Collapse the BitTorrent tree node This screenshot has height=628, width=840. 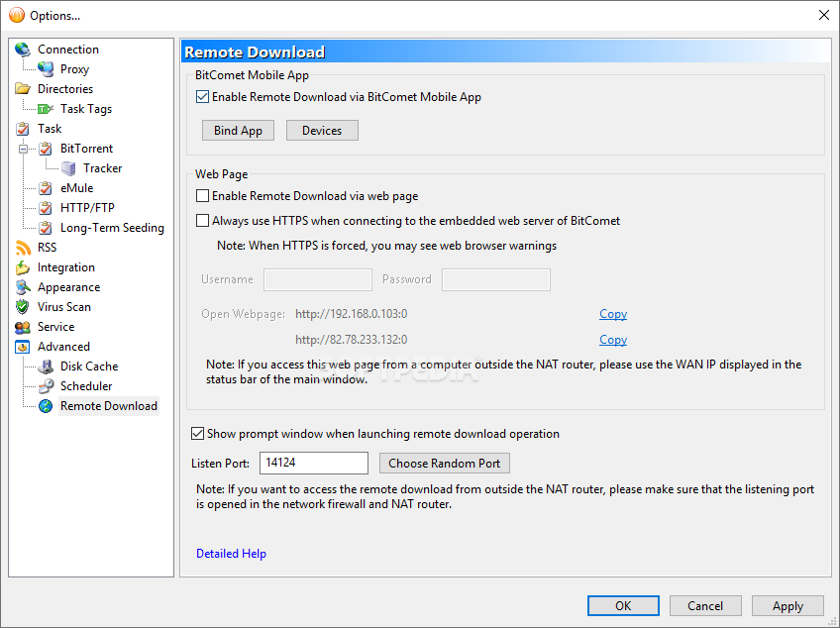point(24,149)
